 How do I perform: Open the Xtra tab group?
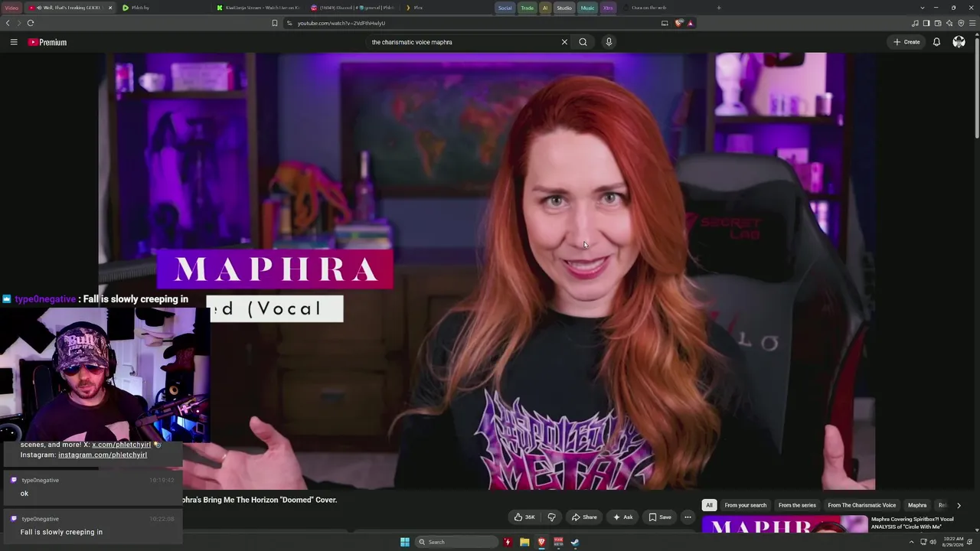(x=608, y=8)
